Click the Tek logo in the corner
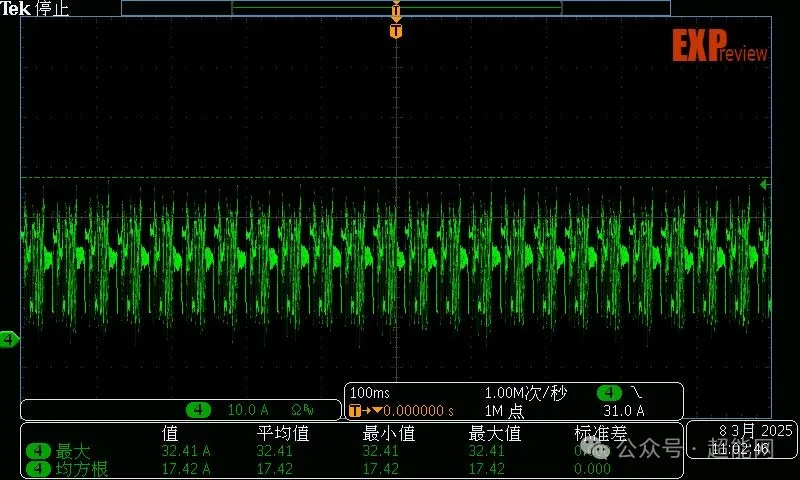800x480 pixels. pyautogui.click(x=16, y=9)
